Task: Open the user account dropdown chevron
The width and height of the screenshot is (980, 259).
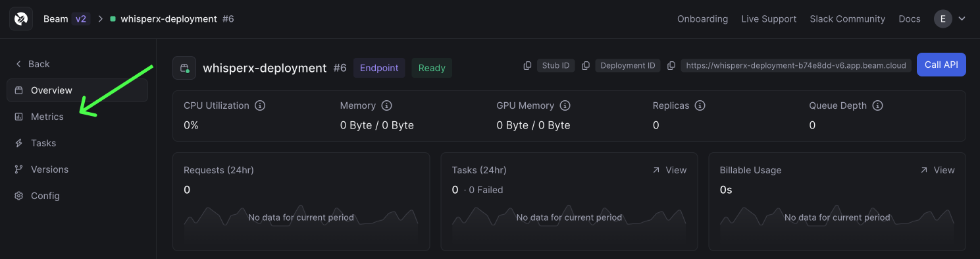Action: (962, 19)
